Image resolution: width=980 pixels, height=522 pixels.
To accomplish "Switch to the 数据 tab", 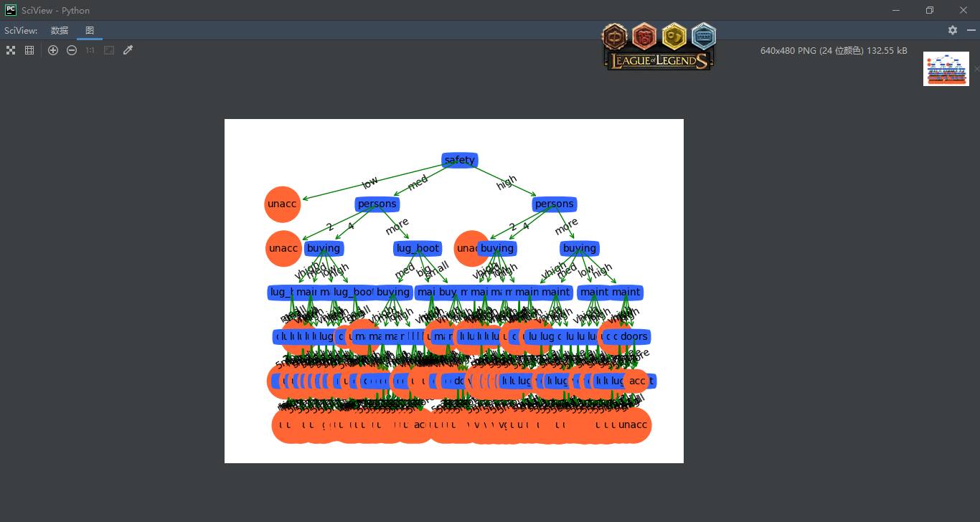I will (60, 31).
